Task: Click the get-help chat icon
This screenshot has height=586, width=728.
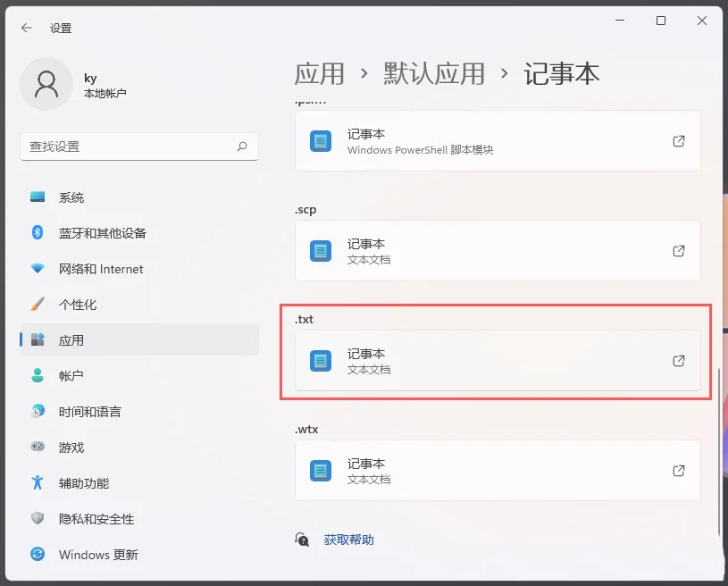Action: click(302, 540)
